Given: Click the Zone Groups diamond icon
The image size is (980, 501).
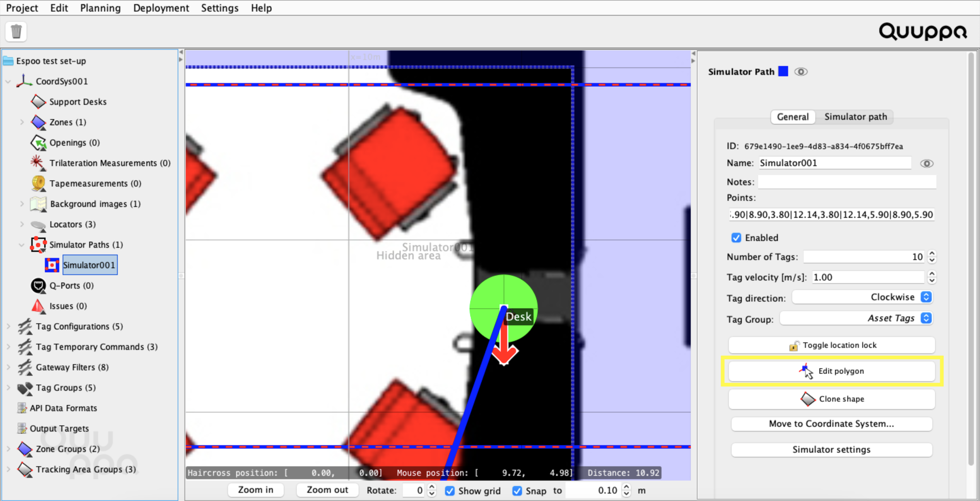Looking at the screenshot, I should (25, 449).
